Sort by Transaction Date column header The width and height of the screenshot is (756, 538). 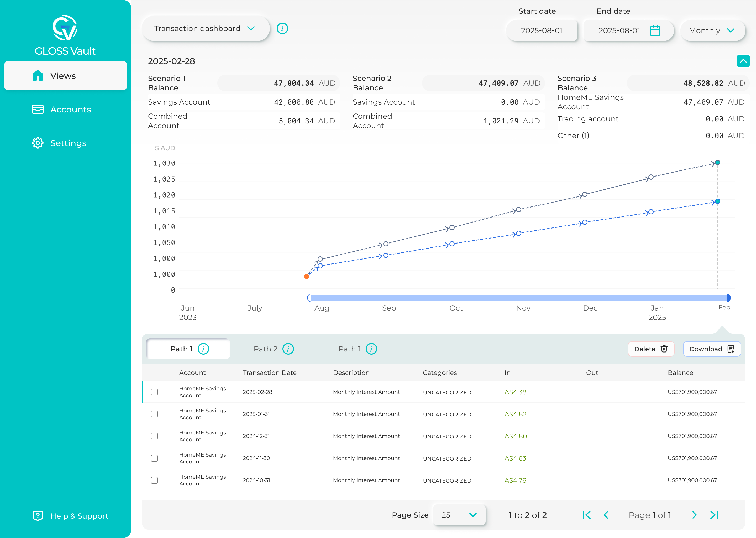[x=269, y=373]
